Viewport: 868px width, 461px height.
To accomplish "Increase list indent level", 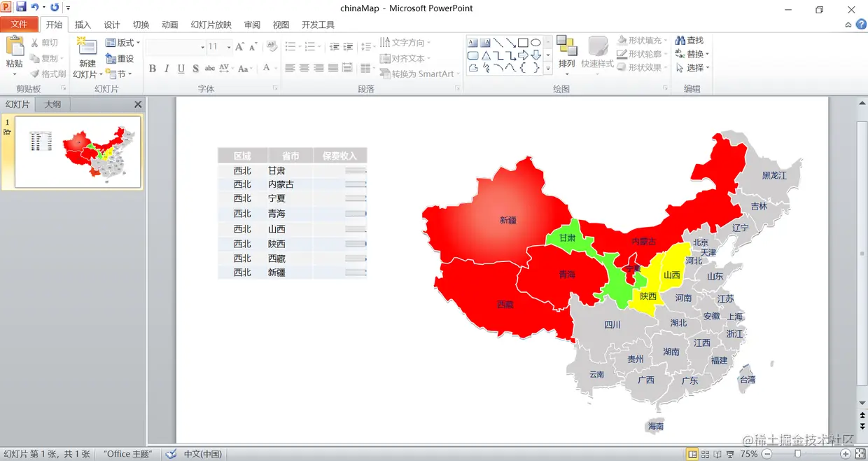I will tap(349, 47).
